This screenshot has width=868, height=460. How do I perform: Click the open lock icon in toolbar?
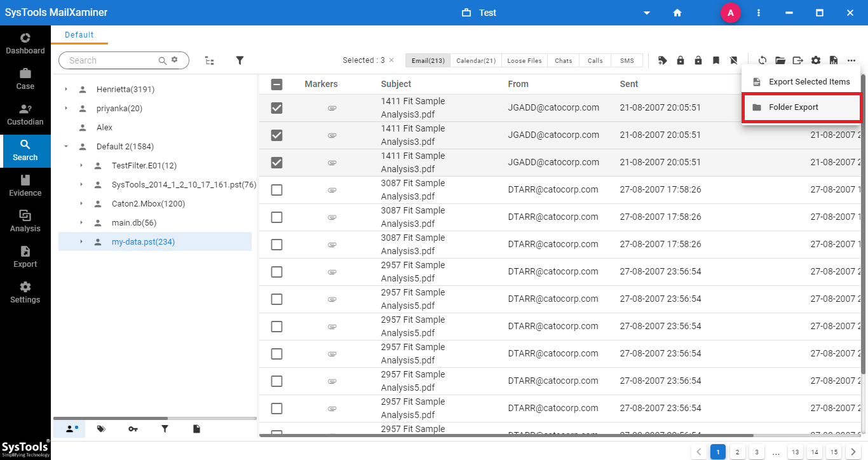tap(698, 60)
